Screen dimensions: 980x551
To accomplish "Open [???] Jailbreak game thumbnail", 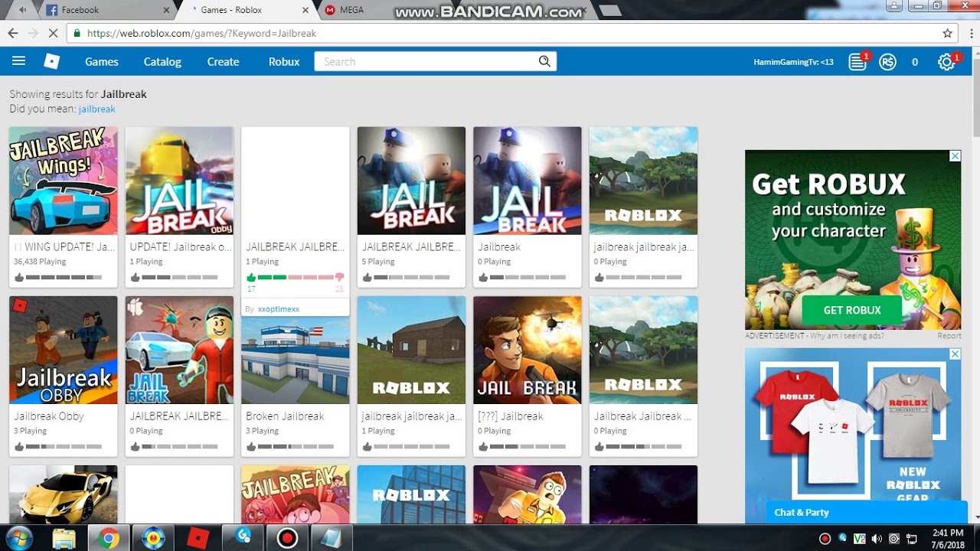I will (x=528, y=350).
